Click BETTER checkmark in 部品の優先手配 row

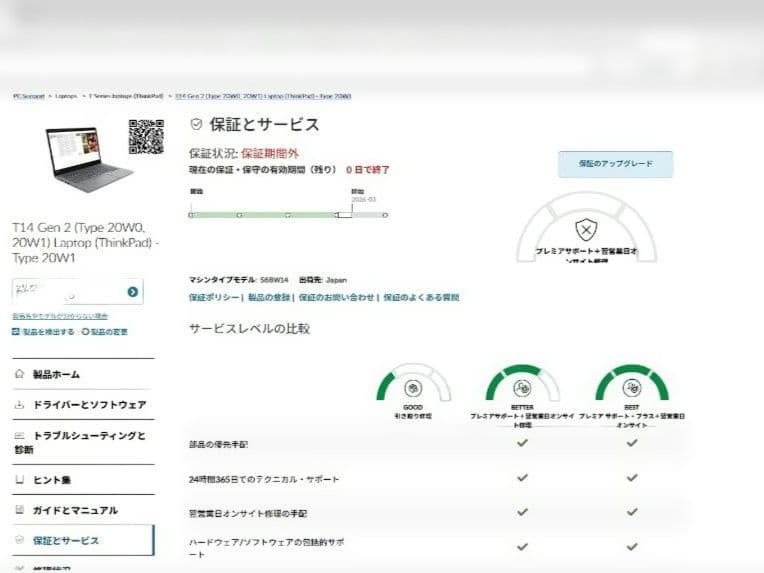click(522, 442)
